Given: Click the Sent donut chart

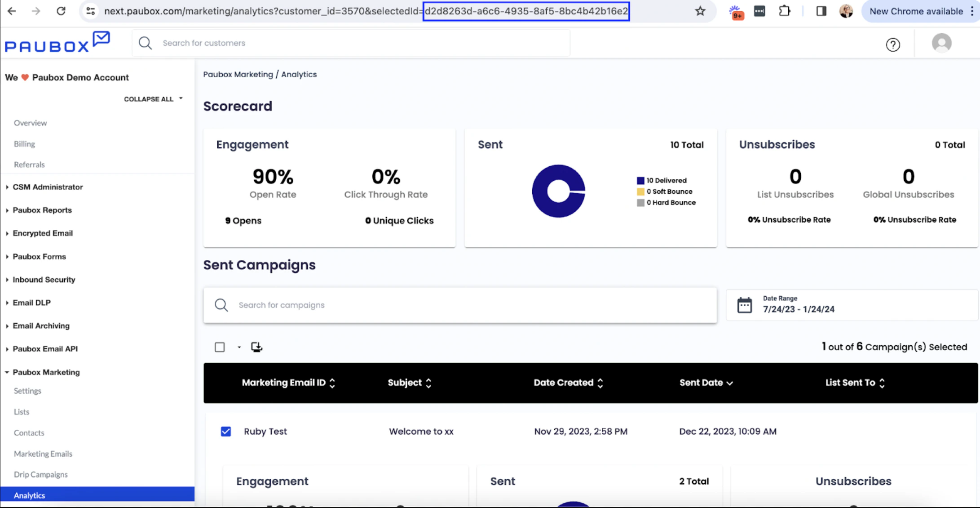Looking at the screenshot, I should coord(559,191).
